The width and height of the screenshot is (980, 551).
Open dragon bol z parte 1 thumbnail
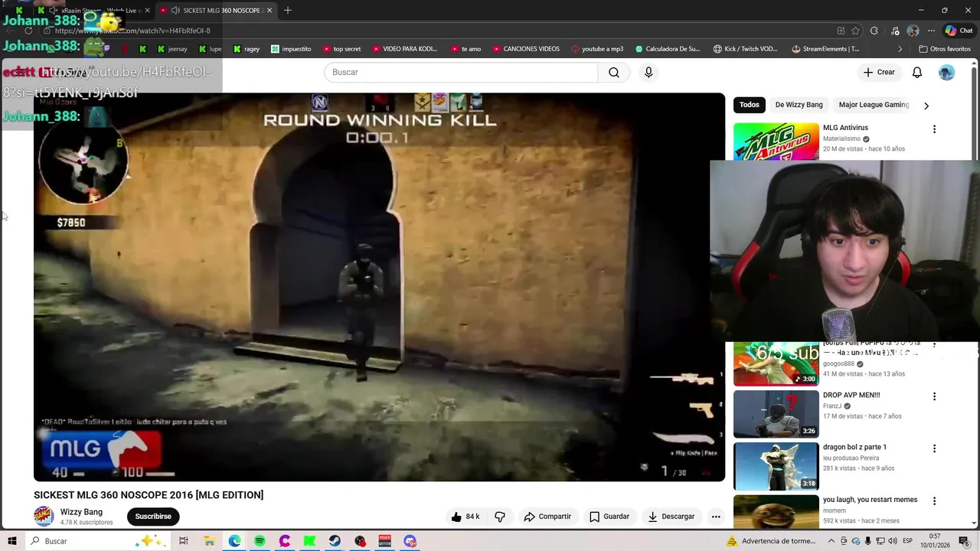pos(776,466)
